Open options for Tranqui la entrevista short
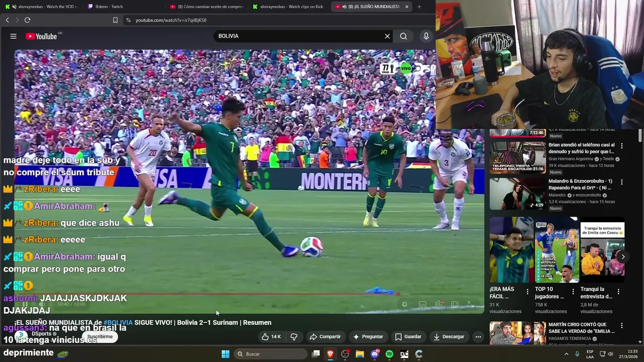The width and height of the screenshot is (644, 362). click(x=618, y=292)
